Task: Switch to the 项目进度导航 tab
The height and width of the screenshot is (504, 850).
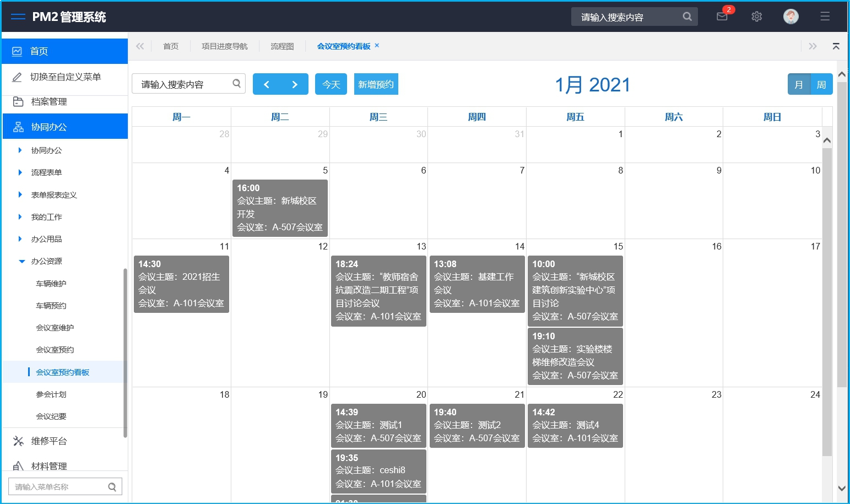Action: click(224, 46)
